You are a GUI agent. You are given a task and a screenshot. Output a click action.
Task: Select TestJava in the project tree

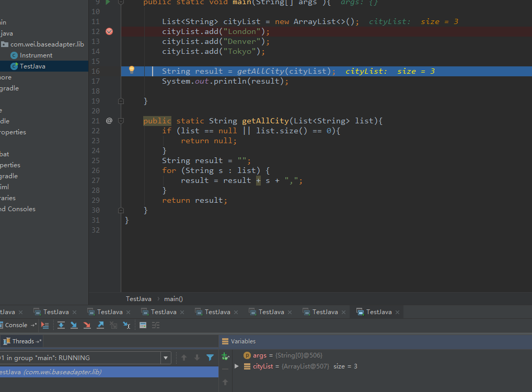tap(32, 66)
